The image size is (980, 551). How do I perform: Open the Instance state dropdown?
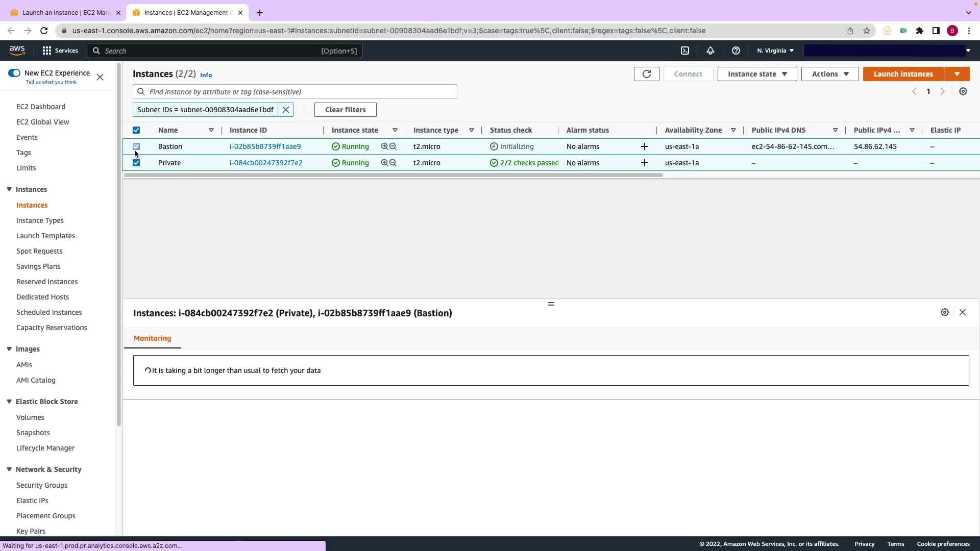(x=757, y=74)
